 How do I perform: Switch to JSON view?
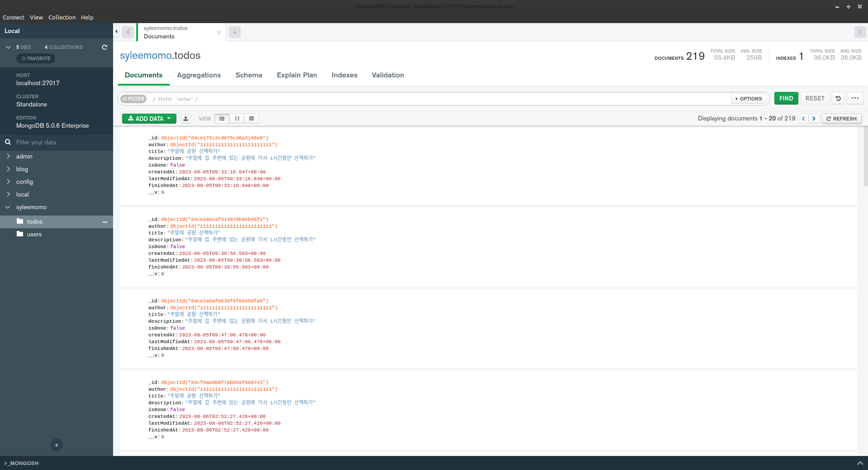click(x=237, y=119)
